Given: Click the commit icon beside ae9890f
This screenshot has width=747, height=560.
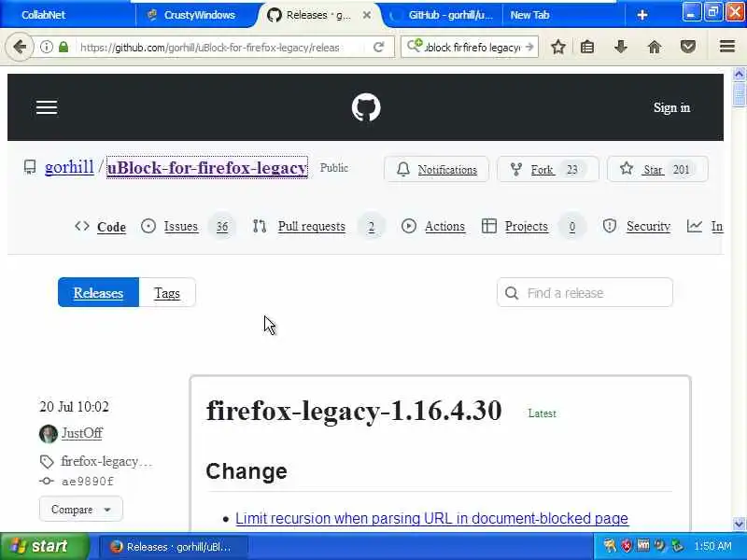Looking at the screenshot, I should (x=46, y=481).
